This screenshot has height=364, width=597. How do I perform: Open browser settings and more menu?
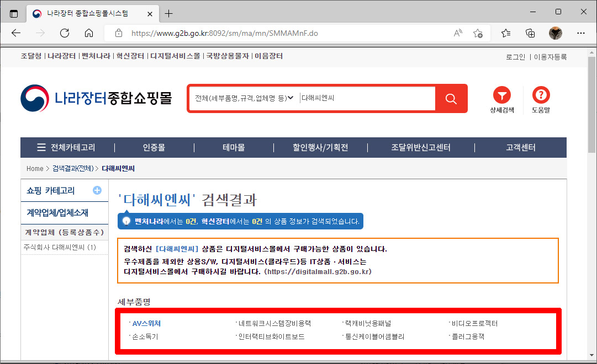580,33
